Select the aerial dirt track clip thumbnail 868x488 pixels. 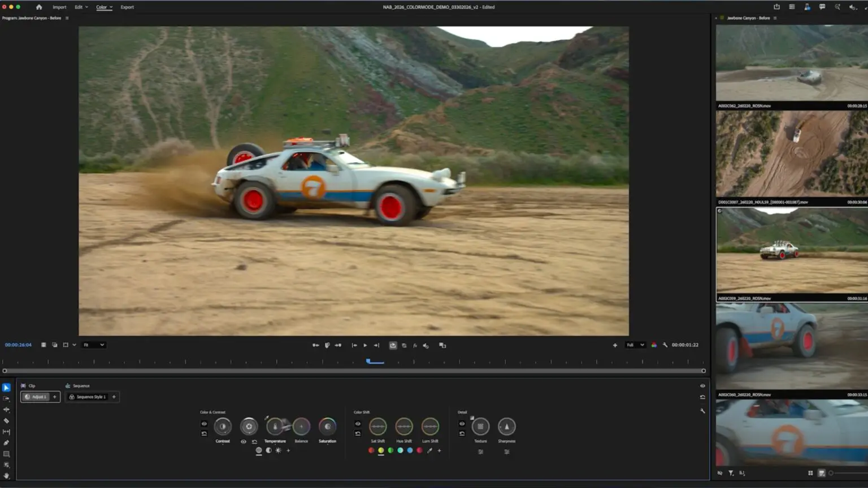(791, 154)
